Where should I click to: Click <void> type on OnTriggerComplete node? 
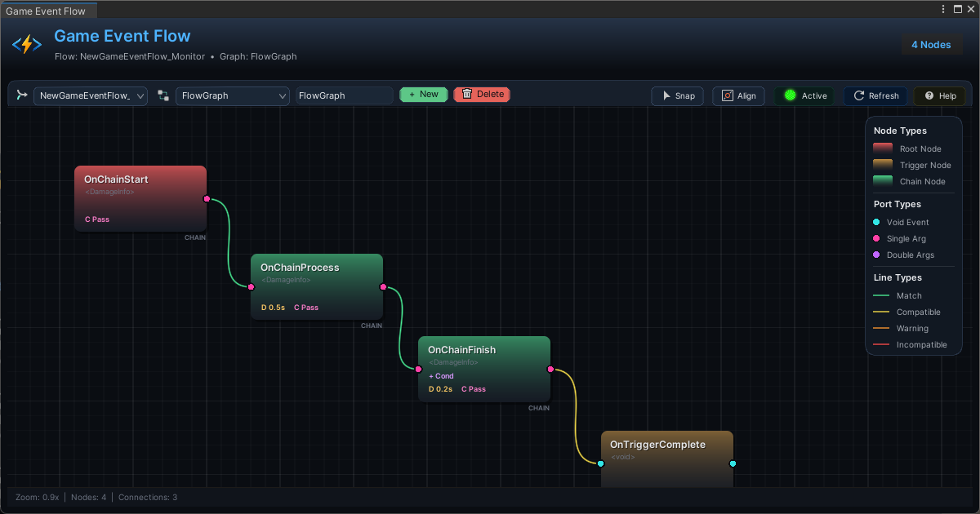click(623, 457)
